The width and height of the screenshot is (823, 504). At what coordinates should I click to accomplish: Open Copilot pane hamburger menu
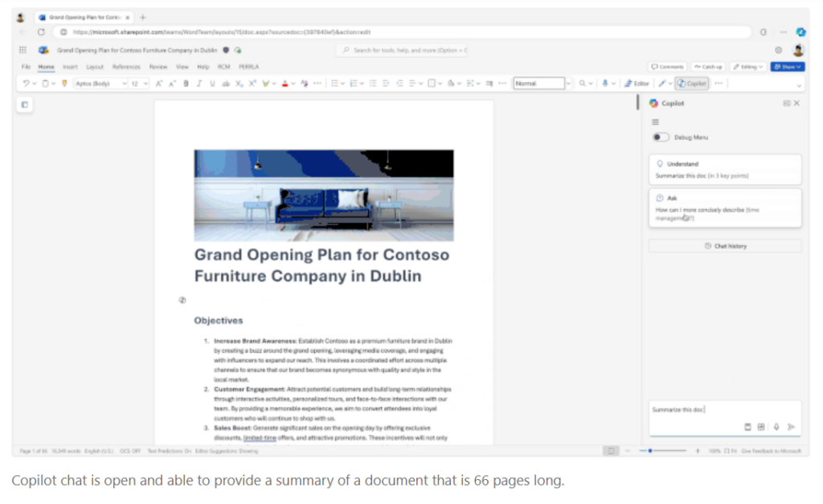[x=656, y=122]
